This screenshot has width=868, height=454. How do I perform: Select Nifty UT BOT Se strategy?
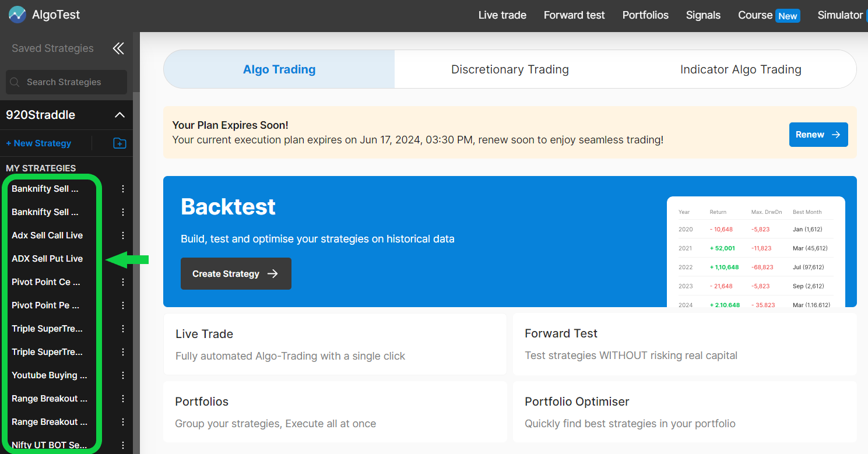tap(50, 445)
